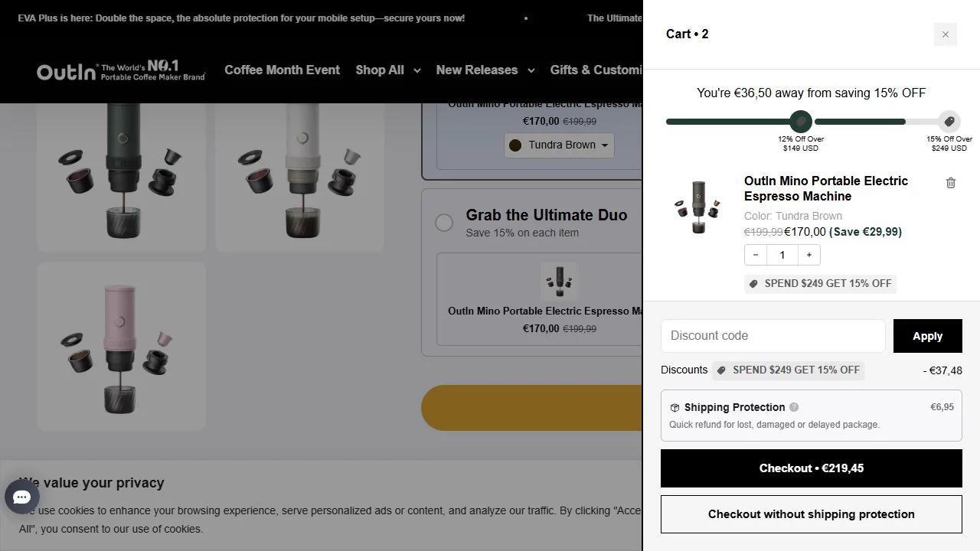Expand the Shop All menu
980x551 pixels.
tap(388, 70)
